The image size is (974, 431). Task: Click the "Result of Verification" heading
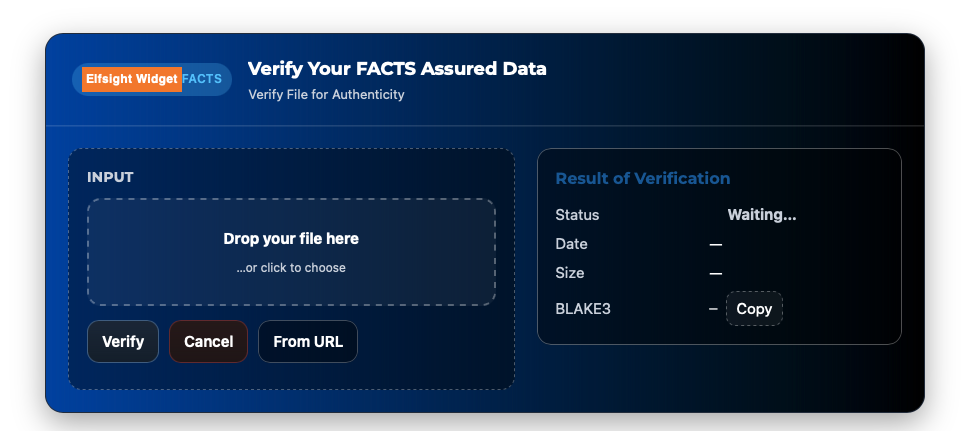643,179
